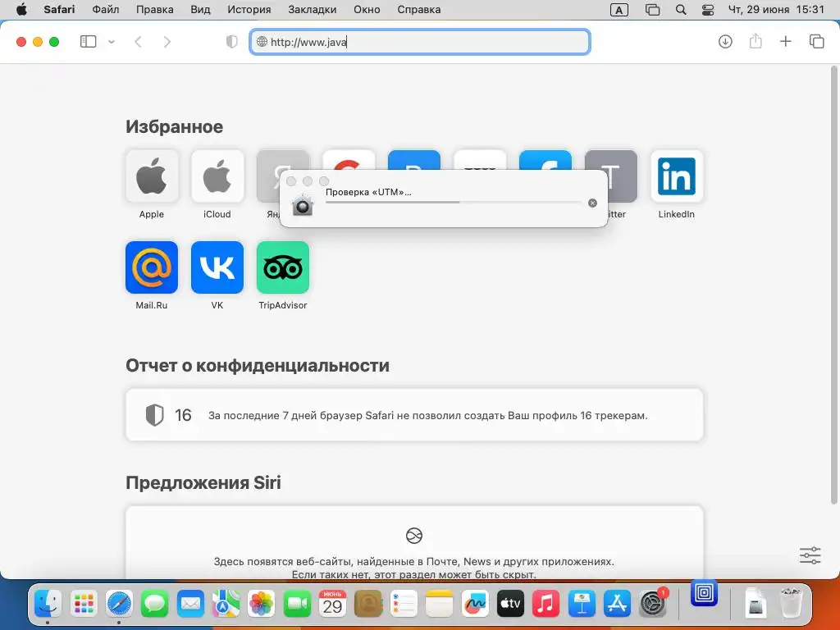Screen dimensions: 840x630
Task: Open Music from the Dock
Action: tap(546, 604)
